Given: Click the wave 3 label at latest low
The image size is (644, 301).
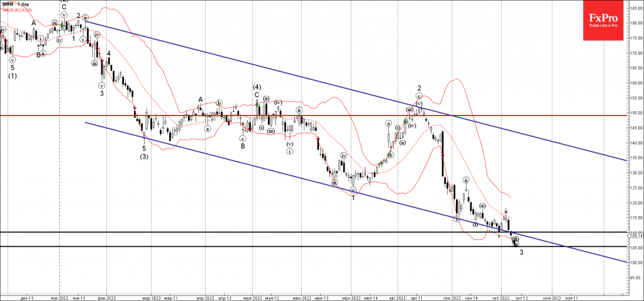Looking at the screenshot, I should (x=521, y=253).
